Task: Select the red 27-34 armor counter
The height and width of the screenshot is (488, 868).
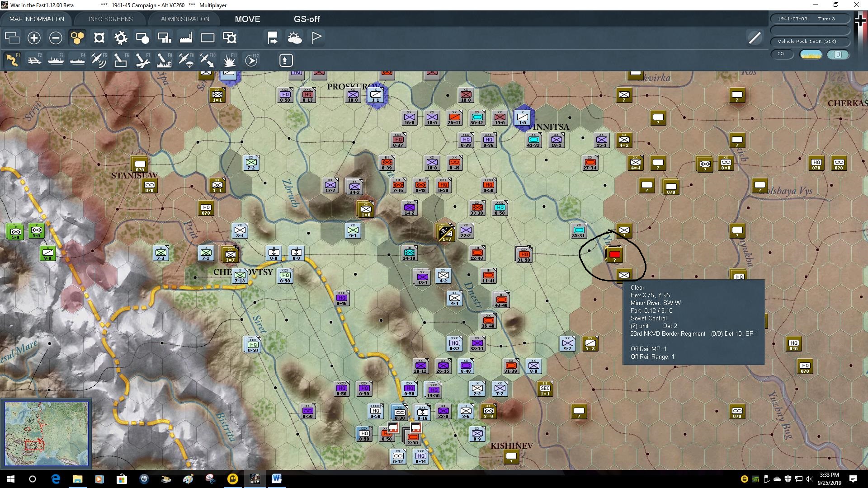Action: tap(590, 163)
